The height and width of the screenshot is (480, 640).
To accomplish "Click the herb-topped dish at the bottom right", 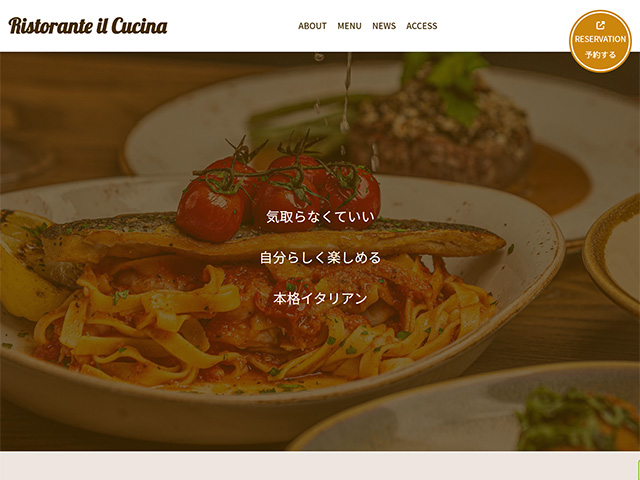I will pyautogui.click(x=578, y=418).
